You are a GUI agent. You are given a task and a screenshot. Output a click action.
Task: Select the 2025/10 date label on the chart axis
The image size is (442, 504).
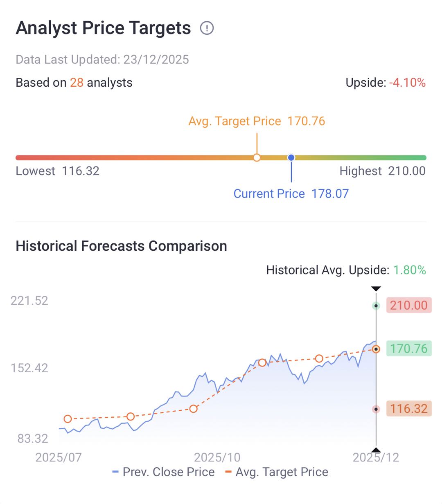tap(217, 457)
